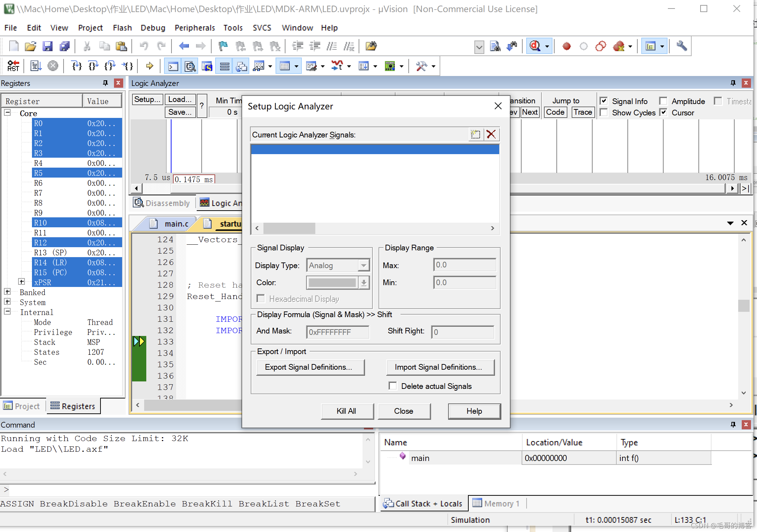Click the Save file toolbar icon
Image resolution: width=757 pixels, height=532 pixels.
pos(48,46)
